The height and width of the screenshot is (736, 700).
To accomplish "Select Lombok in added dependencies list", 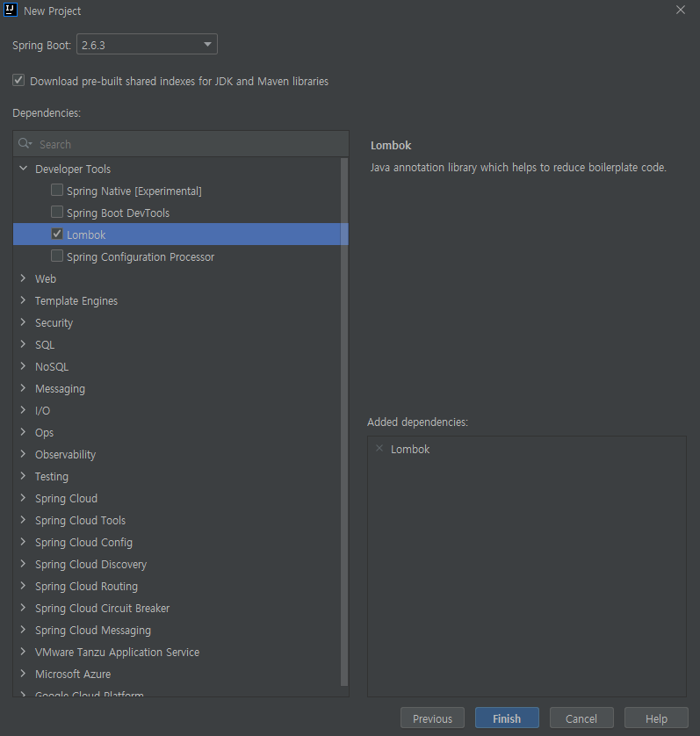I will tap(410, 449).
